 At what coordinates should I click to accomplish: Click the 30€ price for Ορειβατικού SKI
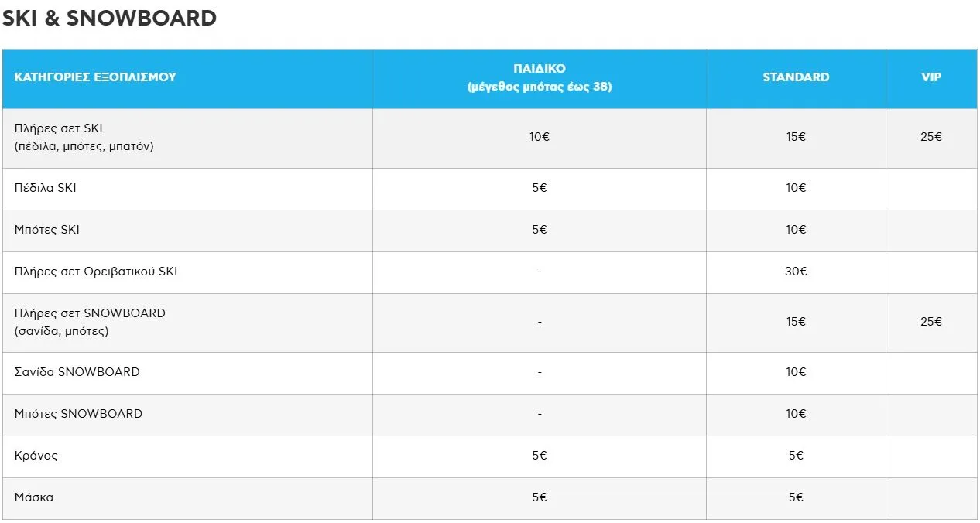pos(796,272)
